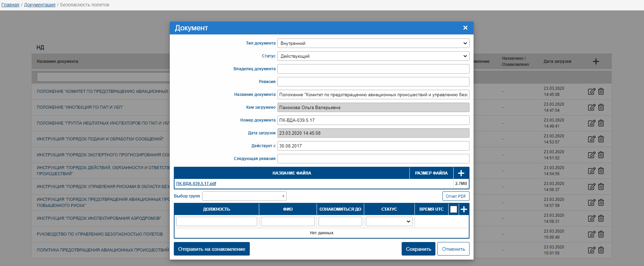Screen dimensions: 644x266
Task: Open the Тип документа dropdown
Action: pyautogui.click(x=373, y=43)
